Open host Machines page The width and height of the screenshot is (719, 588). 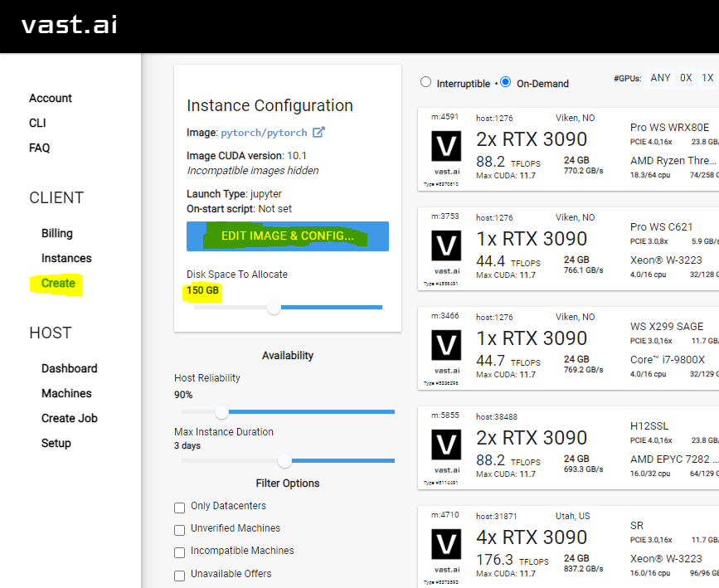pyautogui.click(x=66, y=393)
